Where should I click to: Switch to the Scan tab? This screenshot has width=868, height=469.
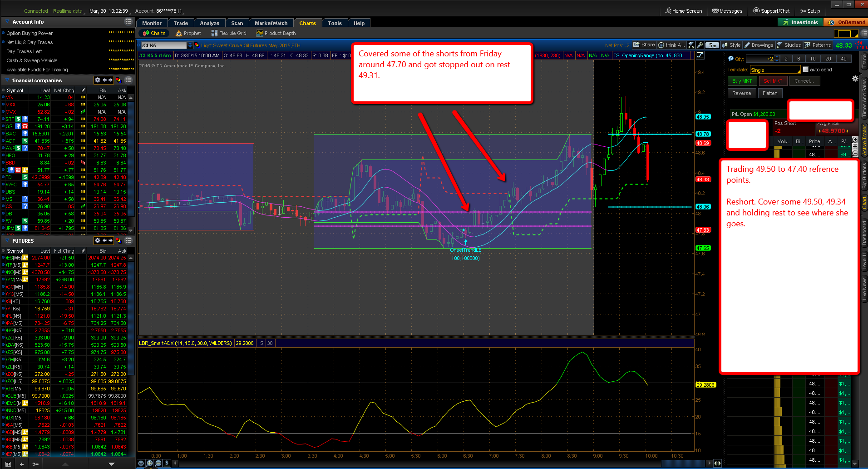237,23
